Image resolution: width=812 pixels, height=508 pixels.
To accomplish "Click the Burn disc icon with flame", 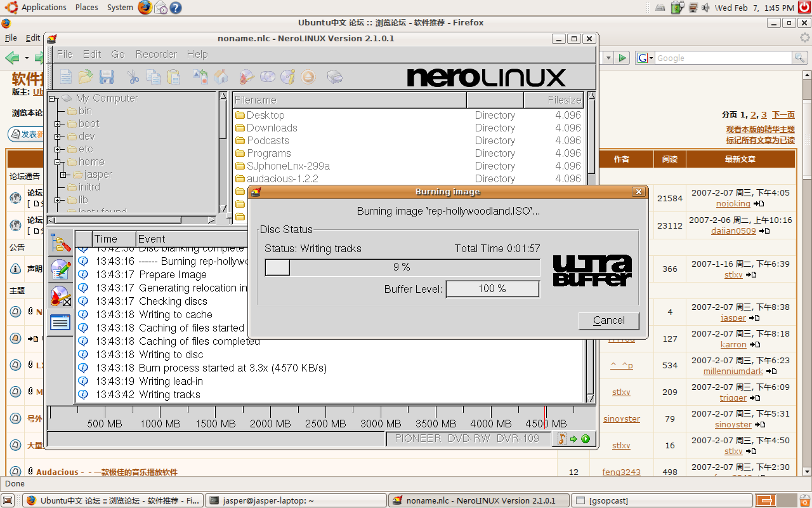I will [x=246, y=77].
